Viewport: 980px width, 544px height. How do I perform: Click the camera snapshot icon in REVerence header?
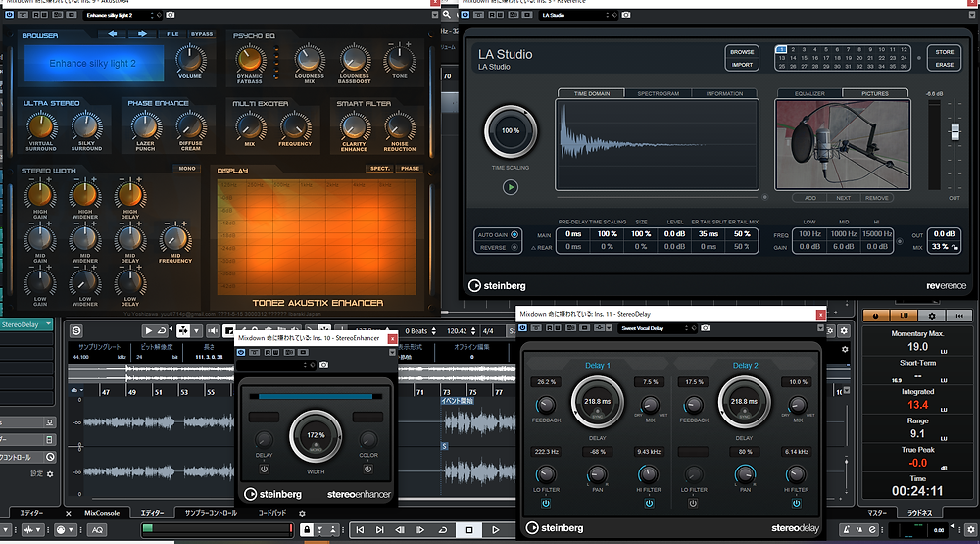click(x=625, y=15)
